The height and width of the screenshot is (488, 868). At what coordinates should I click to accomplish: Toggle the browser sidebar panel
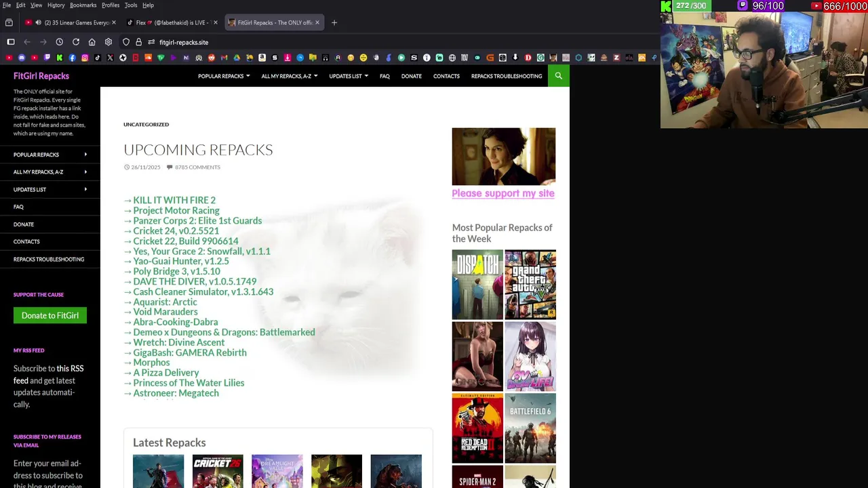[11, 42]
